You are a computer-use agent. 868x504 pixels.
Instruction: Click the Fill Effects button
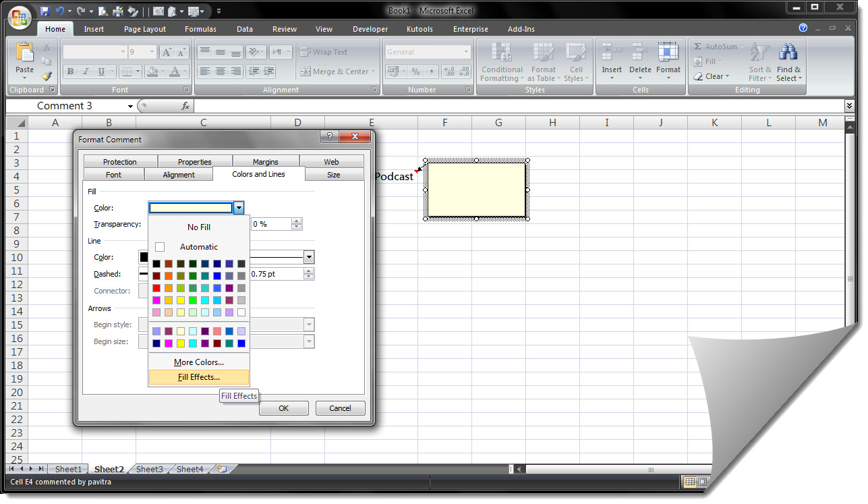198,377
